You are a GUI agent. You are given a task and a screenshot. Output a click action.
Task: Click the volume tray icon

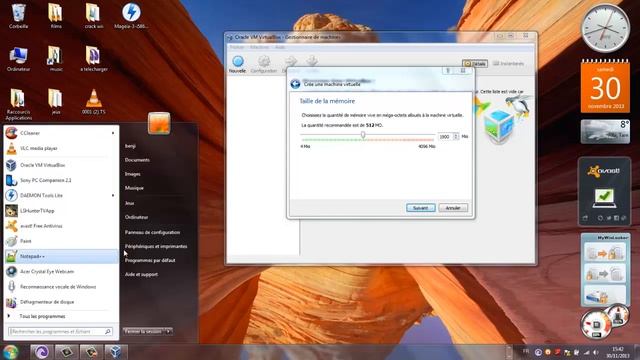click(596, 352)
